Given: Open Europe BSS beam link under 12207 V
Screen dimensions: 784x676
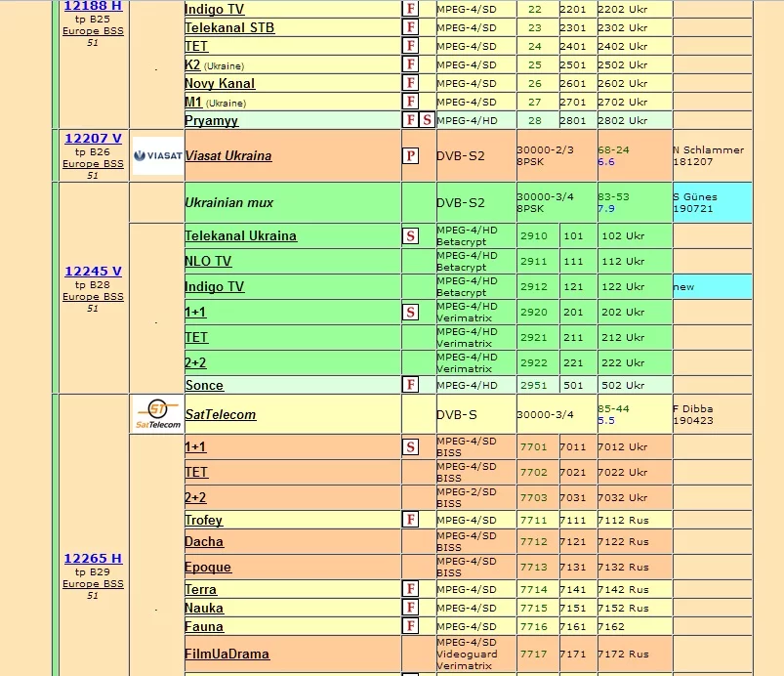Looking at the screenshot, I should (93, 164).
